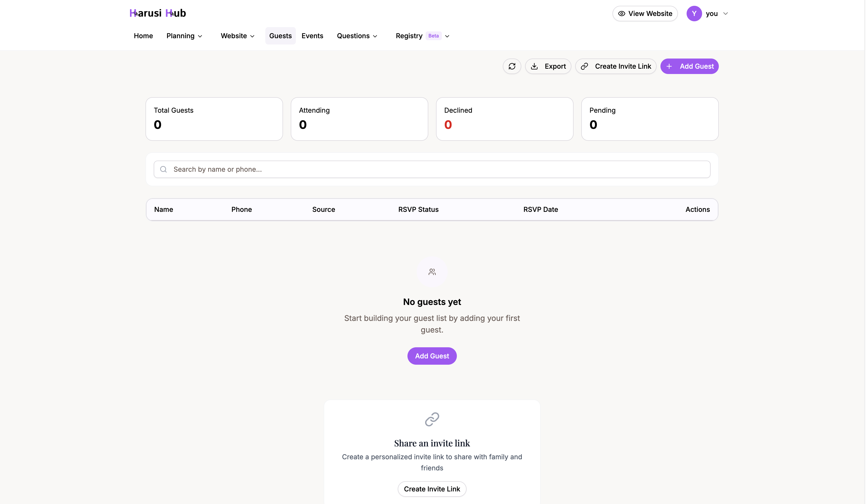Open the Planning dropdown
The width and height of the screenshot is (866, 504).
184,36
